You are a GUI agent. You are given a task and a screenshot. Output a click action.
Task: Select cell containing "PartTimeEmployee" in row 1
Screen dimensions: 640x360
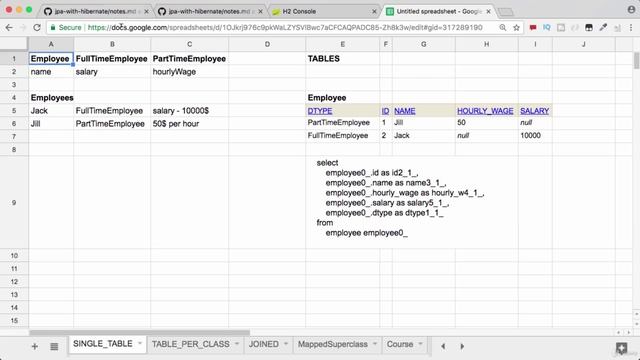(189, 58)
